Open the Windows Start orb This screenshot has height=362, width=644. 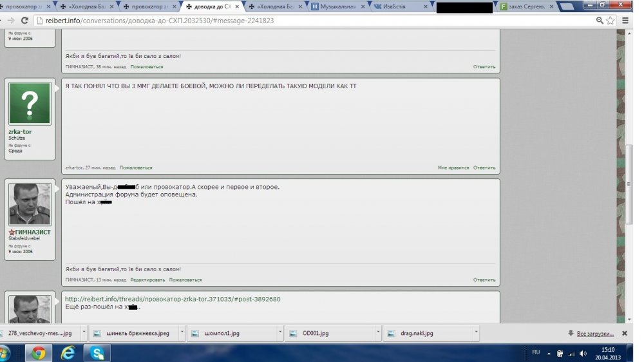coord(5,353)
